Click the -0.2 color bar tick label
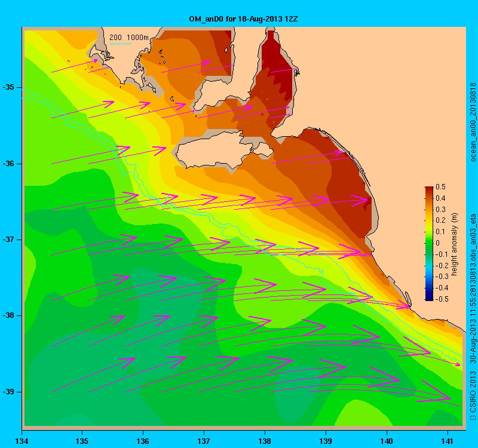 [x=442, y=265]
